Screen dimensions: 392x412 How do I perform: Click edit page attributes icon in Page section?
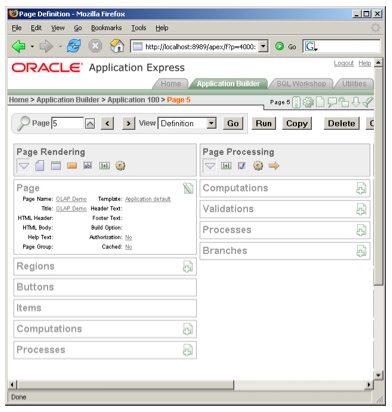(x=188, y=188)
